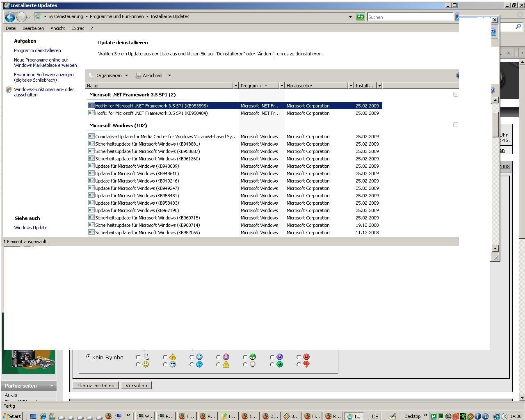
Task: Click the icon of Cumulative Update for Media Center
Action: (91, 136)
